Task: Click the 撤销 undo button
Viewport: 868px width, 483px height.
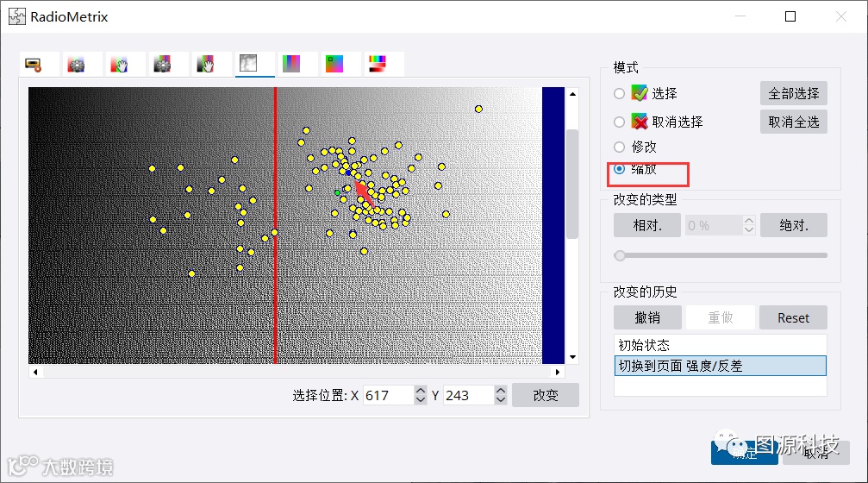Action: (647, 318)
